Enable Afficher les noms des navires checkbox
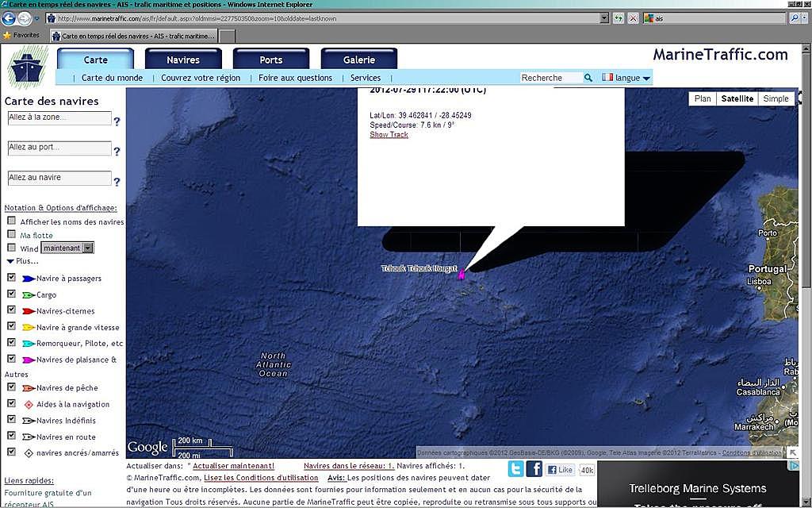This screenshot has width=812, height=508. coord(11,221)
